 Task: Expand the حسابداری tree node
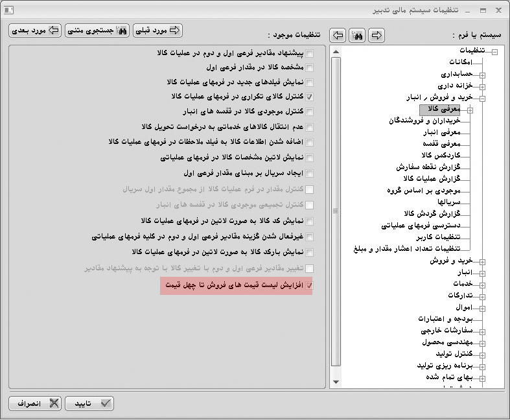click(482, 75)
